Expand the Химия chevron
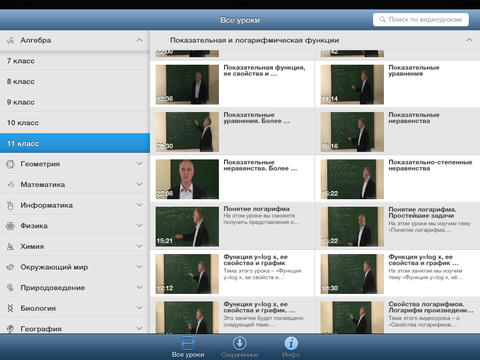The width and height of the screenshot is (480, 360). pyautogui.click(x=139, y=246)
